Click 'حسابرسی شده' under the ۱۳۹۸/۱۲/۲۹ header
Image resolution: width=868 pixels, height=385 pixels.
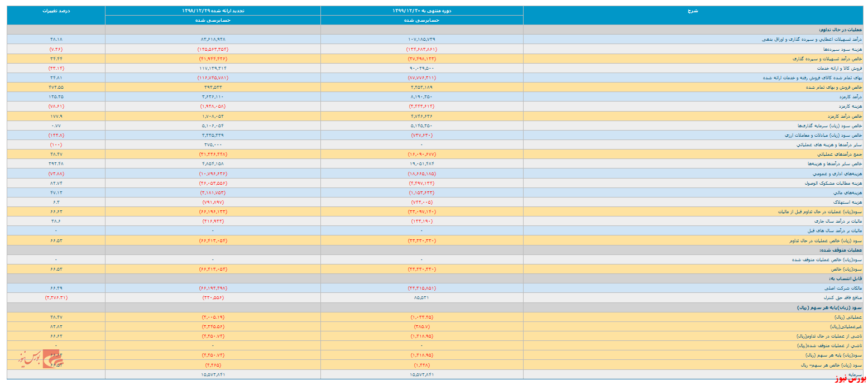[x=213, y=20]
